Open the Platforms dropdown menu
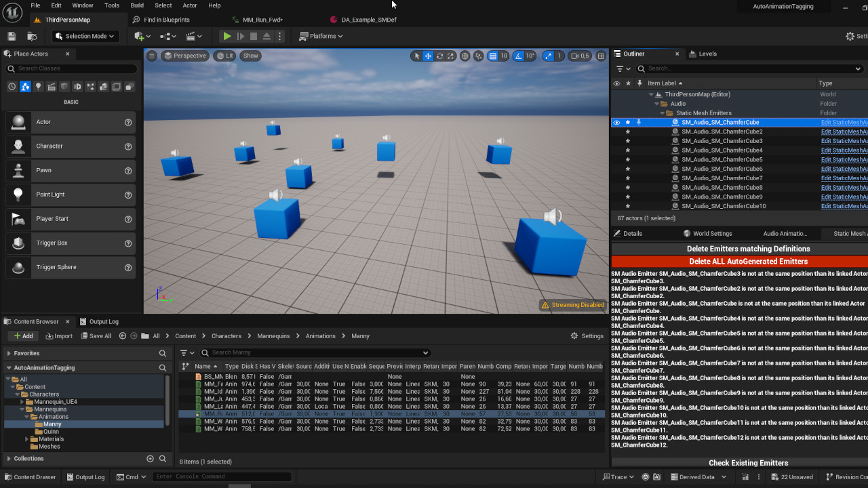The height and width of the screenshot is (488, 868). click(x=321, y=36)
